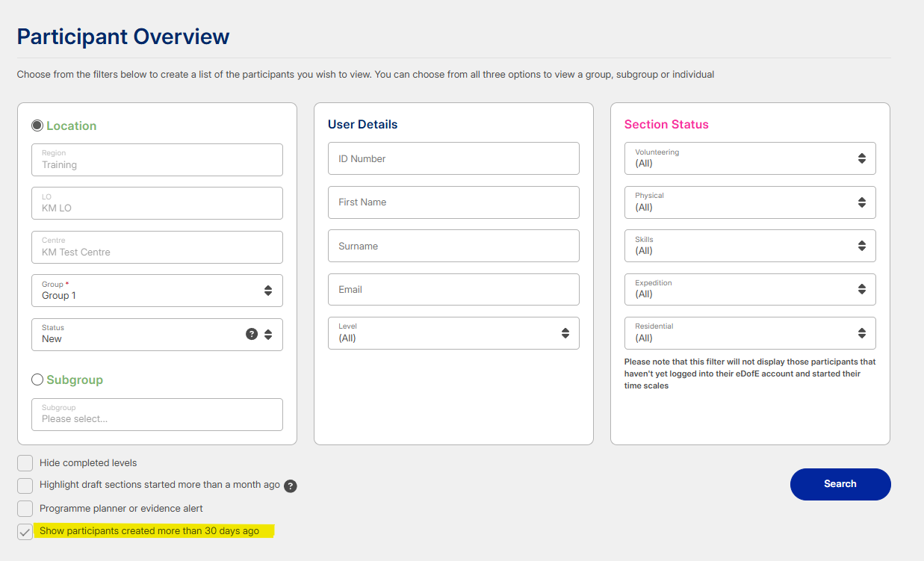Enable Hide completed levels checkbox

pos(25,463)
